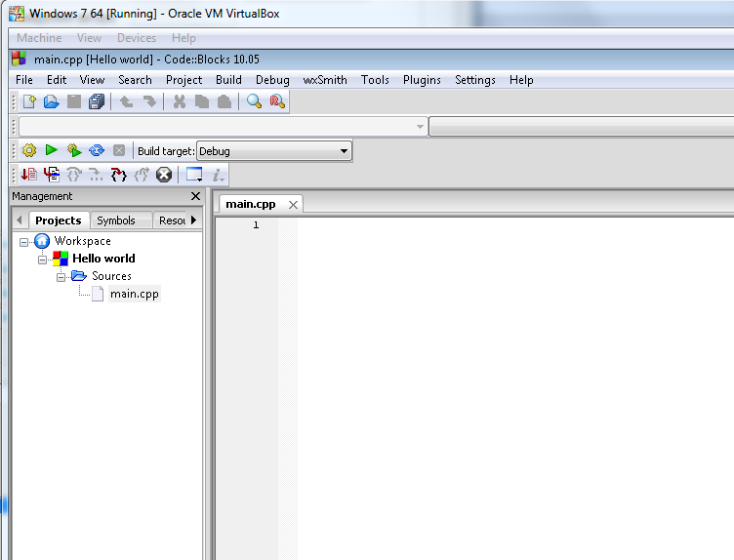Open the Build target Debug dropdown
The width and height of the screenshot is (734, 560).
point(274,151)
